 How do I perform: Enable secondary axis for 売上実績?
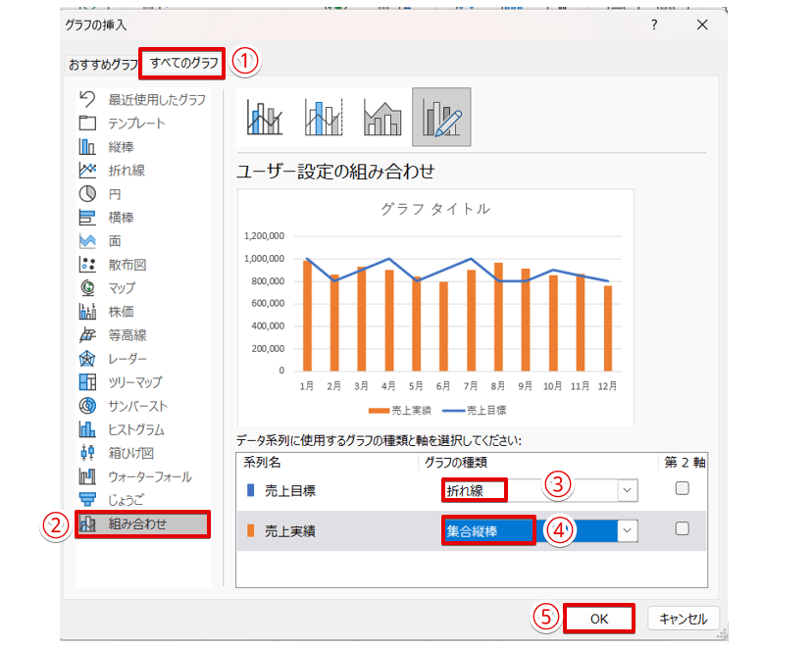[x=683, y=528]
